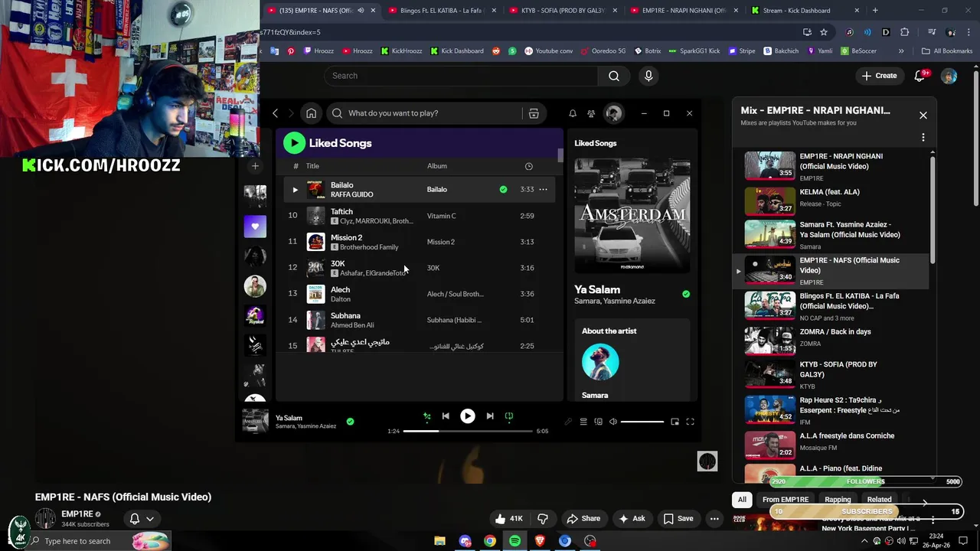Open Spotify from the Windows taskbar
Image resolution: width=980 pixels, height=551 pixels.
point(514,541)
